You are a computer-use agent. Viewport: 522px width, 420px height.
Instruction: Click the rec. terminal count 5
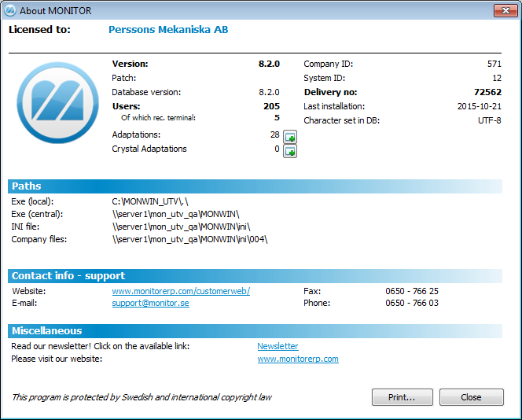277,117
